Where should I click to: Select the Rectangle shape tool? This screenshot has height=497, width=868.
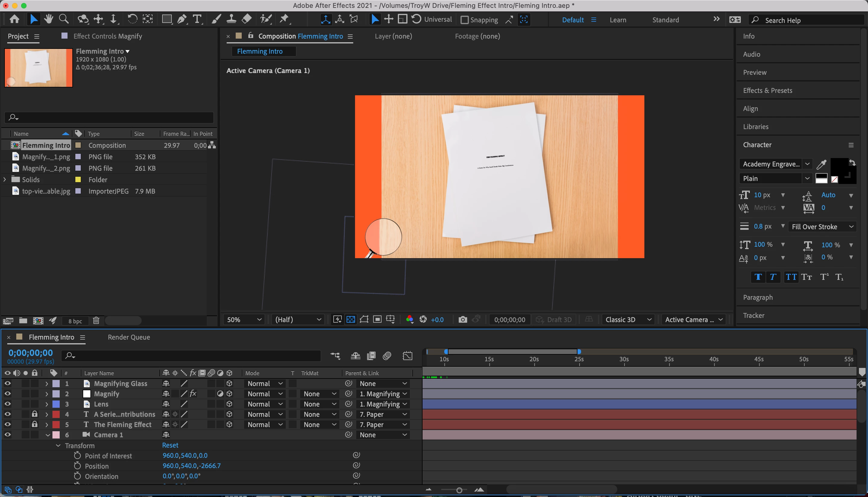[x=166, y=19]
